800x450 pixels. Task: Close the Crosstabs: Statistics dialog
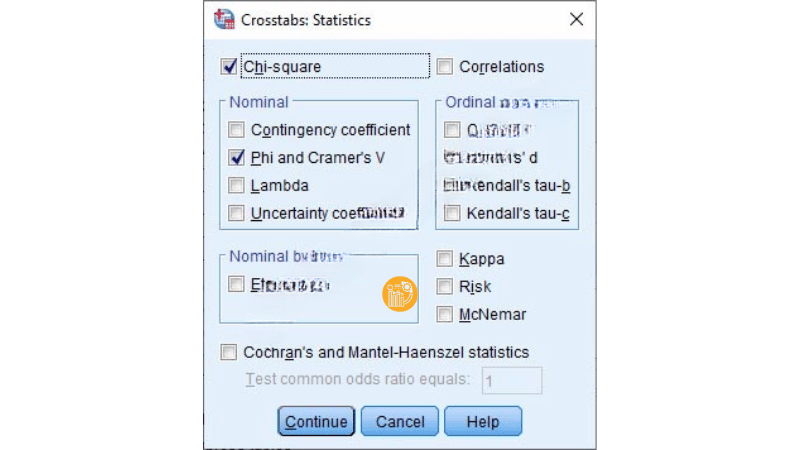click(x=577, y=19)
